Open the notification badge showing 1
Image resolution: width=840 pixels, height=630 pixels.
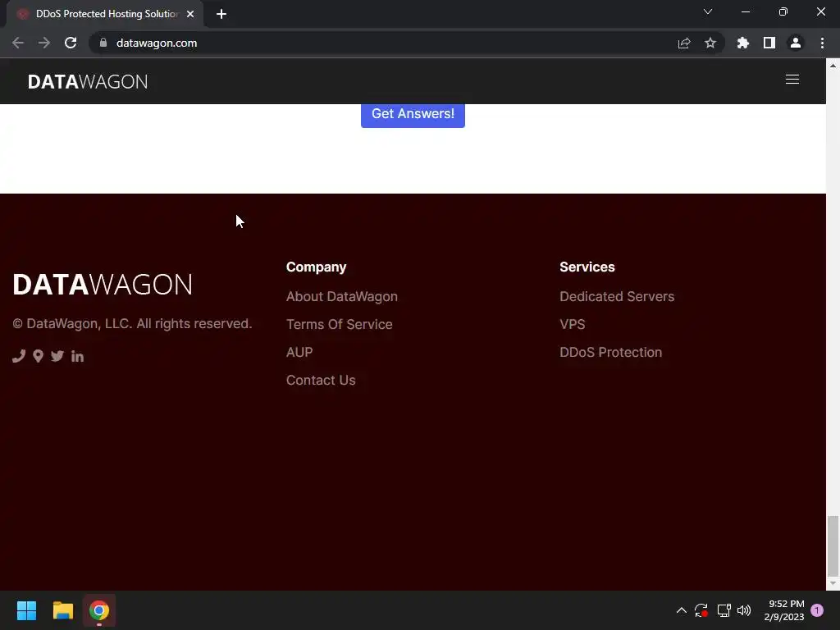tap(817, 610)
